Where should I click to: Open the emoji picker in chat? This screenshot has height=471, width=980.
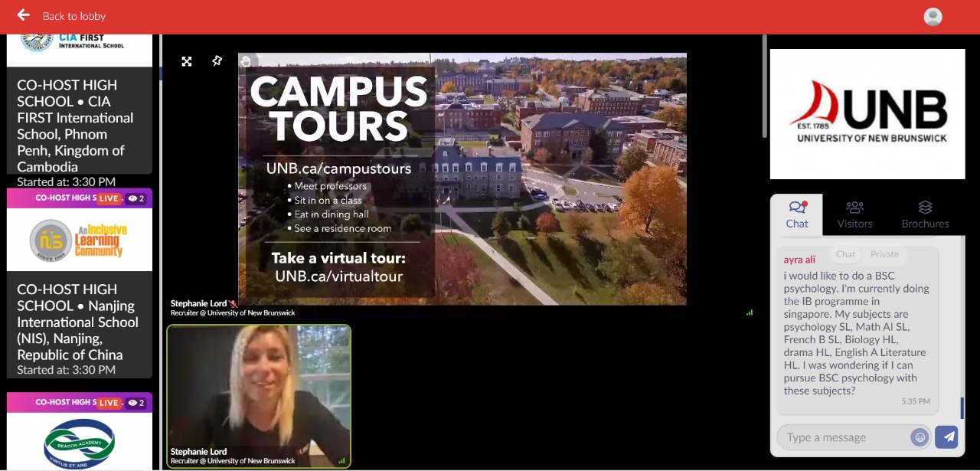pos(920,437)
